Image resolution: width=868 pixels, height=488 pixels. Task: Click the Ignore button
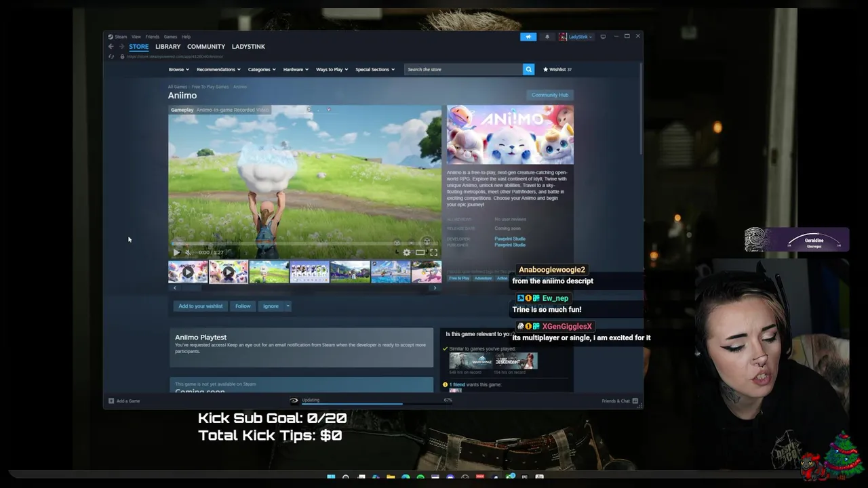click(x=271, y=306)
